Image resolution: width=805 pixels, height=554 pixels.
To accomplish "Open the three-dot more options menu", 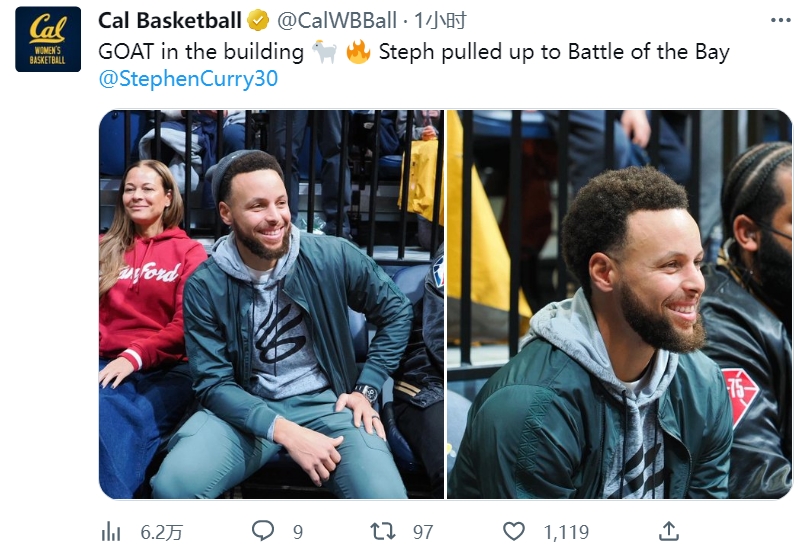I will pyautogui.click(x=780, y=21).
